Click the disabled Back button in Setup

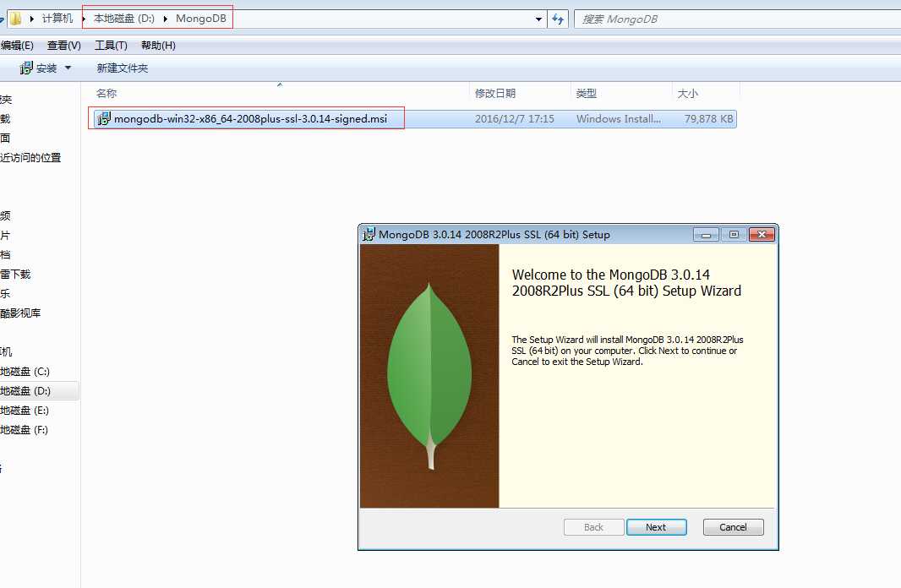[x=593, y=527]
